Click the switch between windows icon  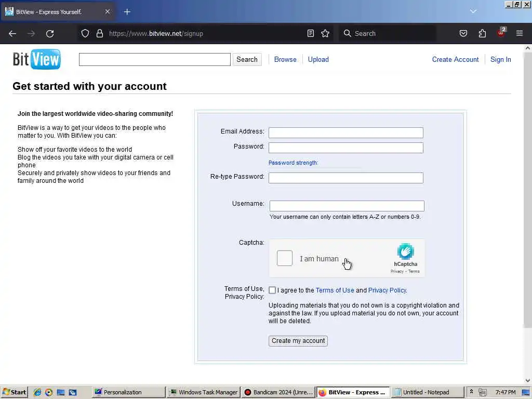pyautogui.click(x=73, y=392)
